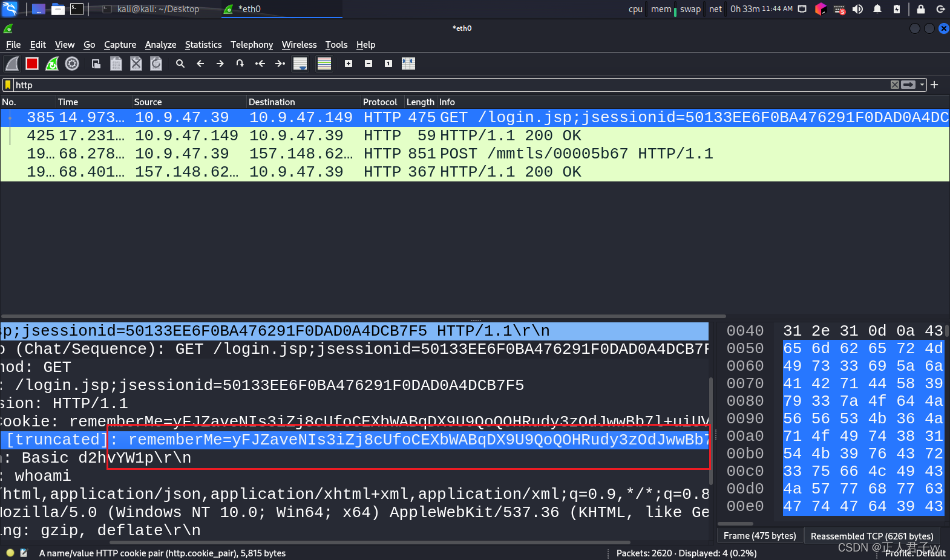Sort packets by the Protocol column
This screenshot has height=560, width=950.
point(383,102)
